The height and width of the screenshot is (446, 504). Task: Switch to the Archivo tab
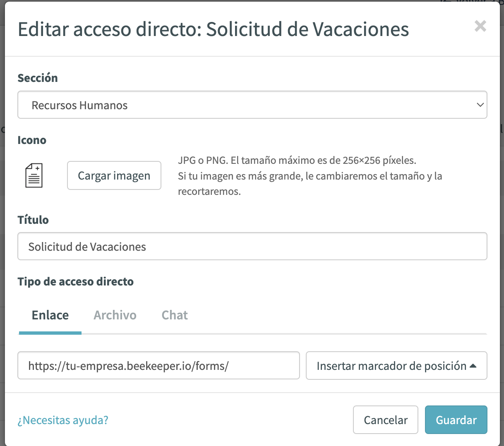115,315
